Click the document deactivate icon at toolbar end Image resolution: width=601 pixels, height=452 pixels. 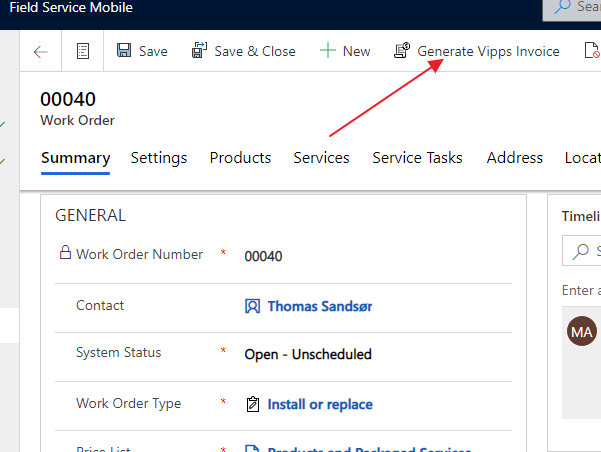[592, 50]
